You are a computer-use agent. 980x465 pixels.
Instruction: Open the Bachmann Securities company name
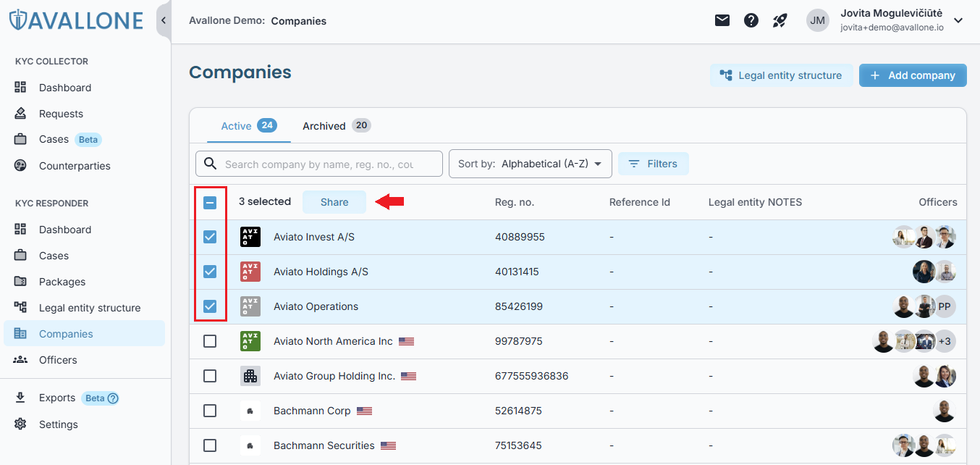pos(324,445)
